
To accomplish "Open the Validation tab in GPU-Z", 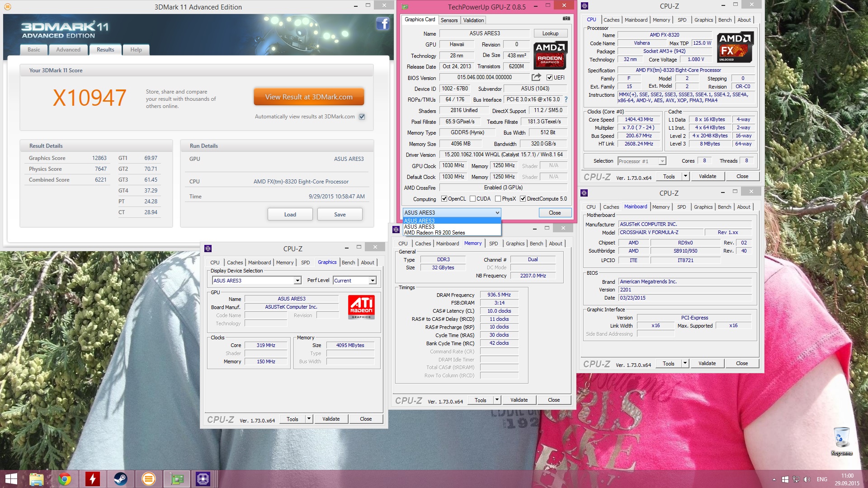I will coord(473,20).
